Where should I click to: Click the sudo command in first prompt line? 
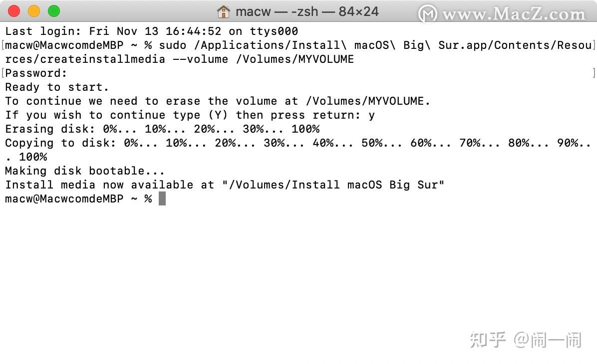(173, 45)
